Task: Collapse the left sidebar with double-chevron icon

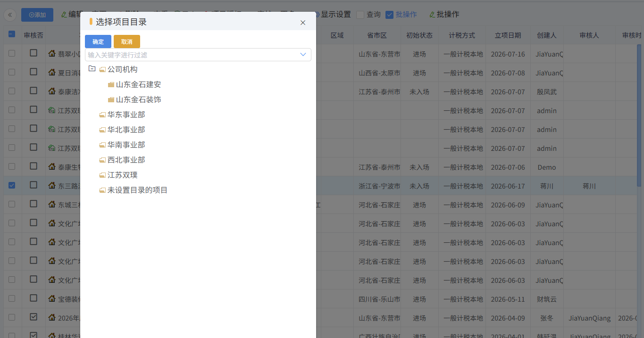Action: tap(10, 15)
